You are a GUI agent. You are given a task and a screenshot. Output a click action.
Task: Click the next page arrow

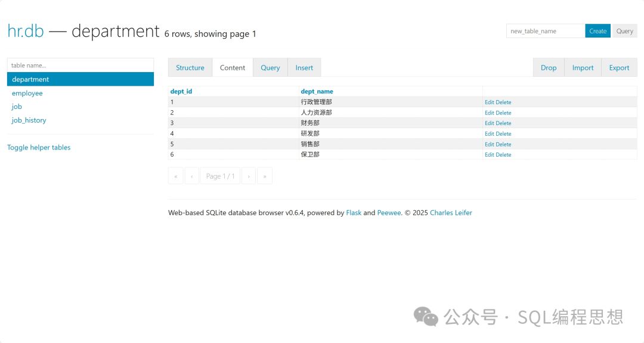pyautogui.click(x=249, y=176)
